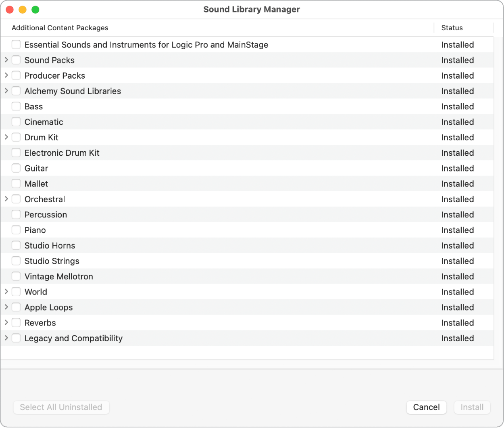
Task: Tick the Cinematic checkbox
Action: [x=16, y=121]
